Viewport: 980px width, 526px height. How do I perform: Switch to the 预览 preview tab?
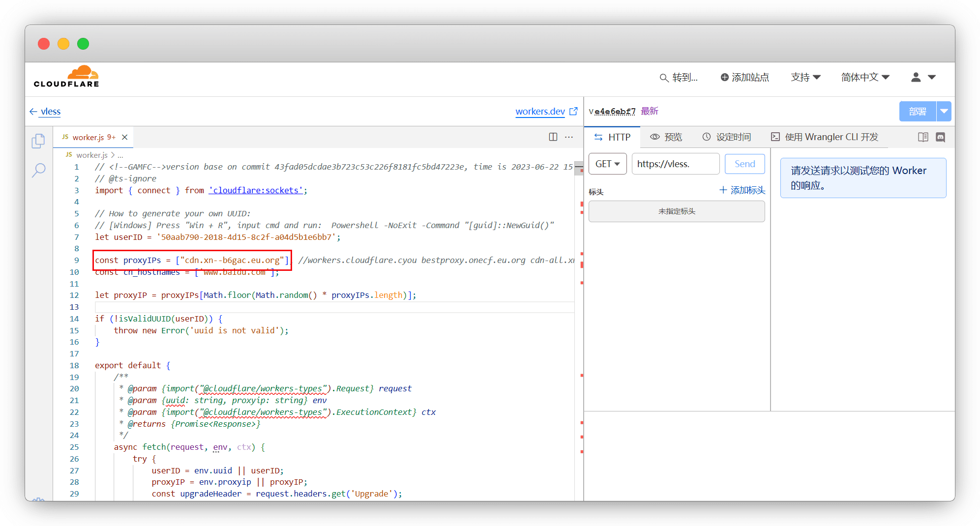tap(666, 137)
